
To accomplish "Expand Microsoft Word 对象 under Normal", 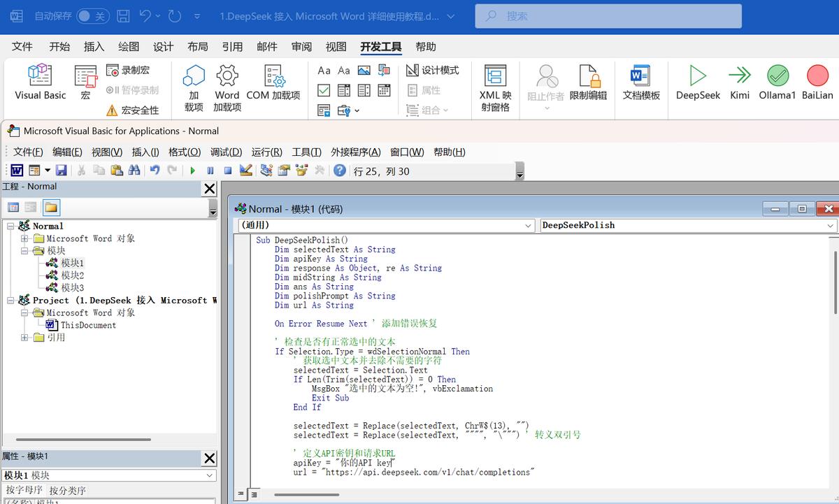I will click(25, 238).
